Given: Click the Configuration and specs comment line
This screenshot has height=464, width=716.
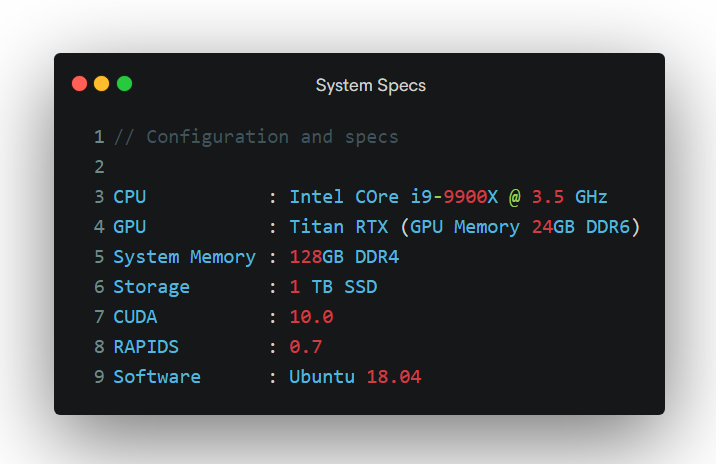Looking at the screenshot, I should [x=256, y=137].
